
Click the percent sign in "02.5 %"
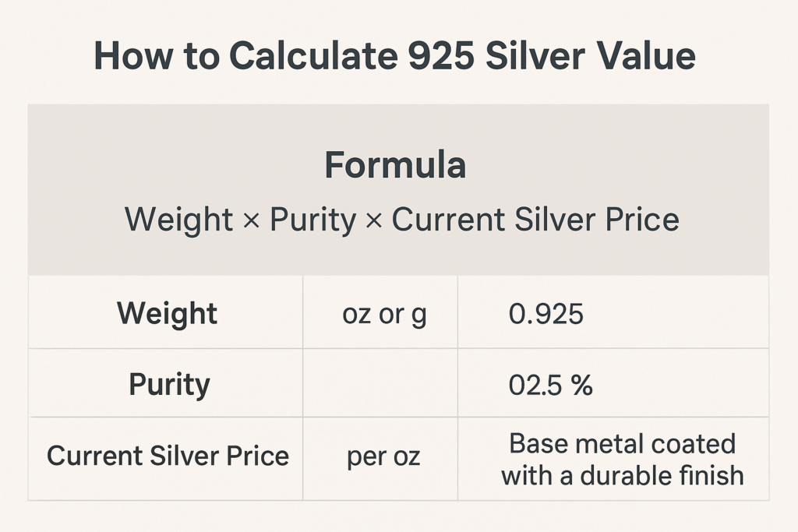pos(581,385)
